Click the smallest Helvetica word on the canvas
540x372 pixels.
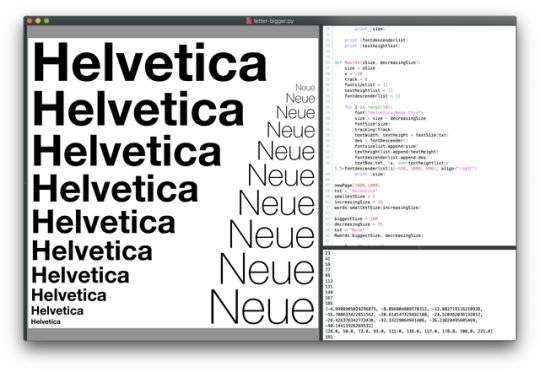coord(46,322)
